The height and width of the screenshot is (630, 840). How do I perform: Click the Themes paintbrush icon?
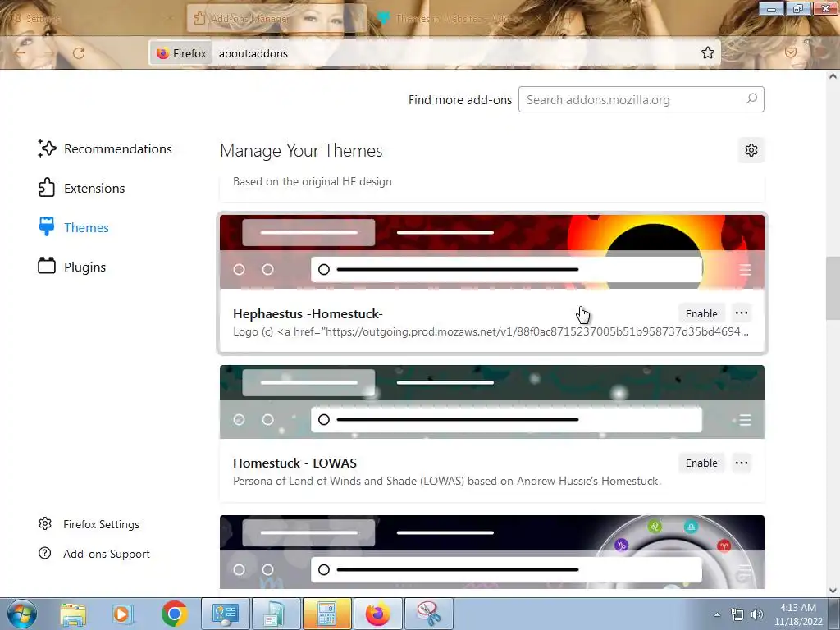[x=47, y=226]
